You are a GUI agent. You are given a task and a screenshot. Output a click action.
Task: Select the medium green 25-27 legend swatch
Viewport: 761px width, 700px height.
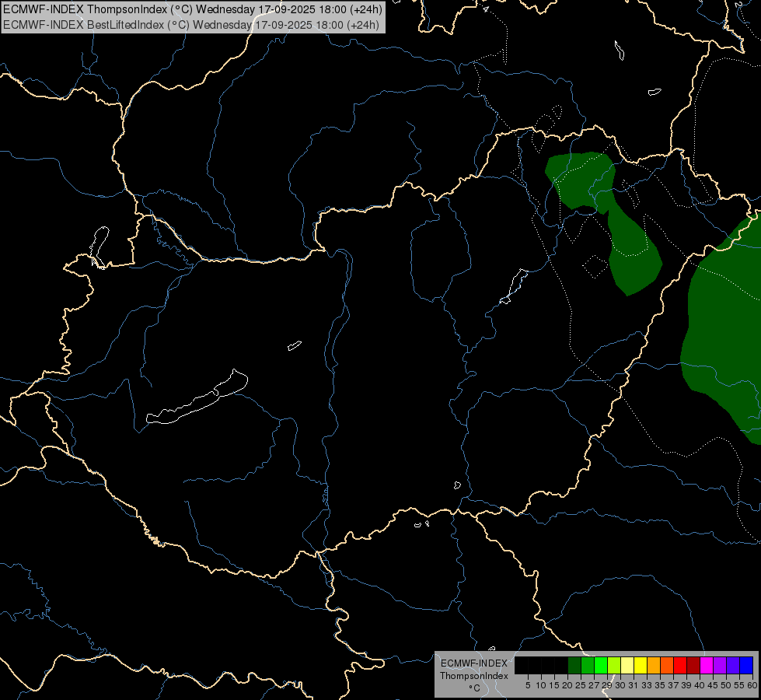(588, 666)
